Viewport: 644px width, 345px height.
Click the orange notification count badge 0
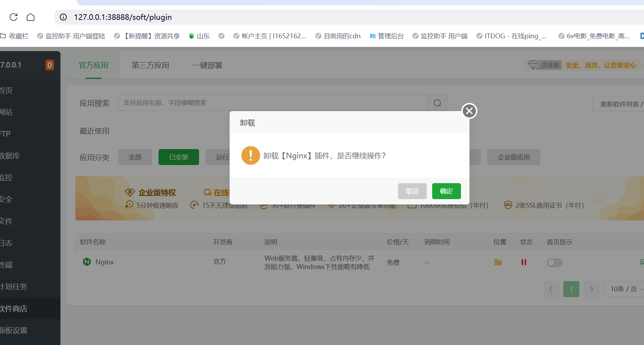point(50,65)
